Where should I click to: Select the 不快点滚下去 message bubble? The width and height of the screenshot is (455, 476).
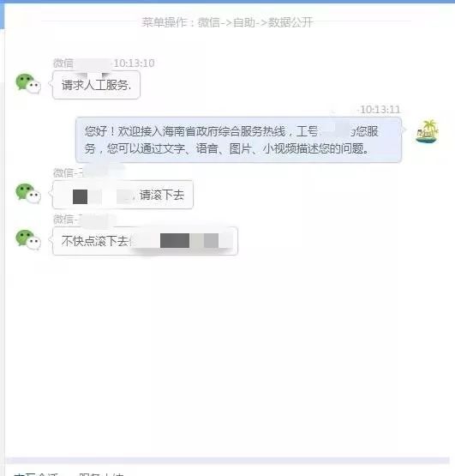tap(145, 241)
